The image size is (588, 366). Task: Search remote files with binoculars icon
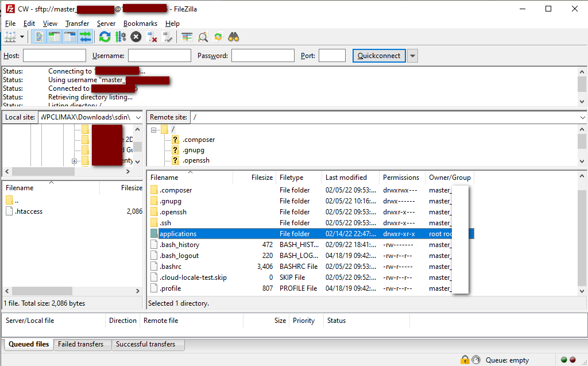234,37
